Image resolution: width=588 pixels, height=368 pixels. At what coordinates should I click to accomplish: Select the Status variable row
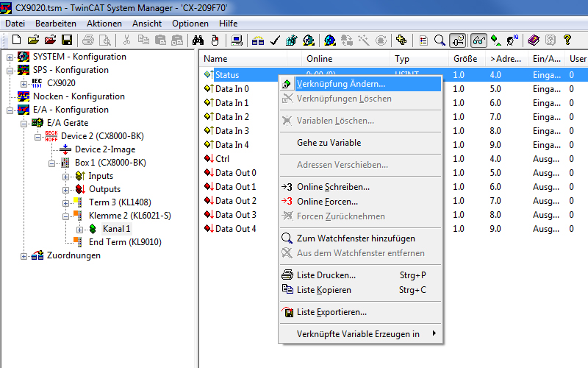[x=227, y=75]
